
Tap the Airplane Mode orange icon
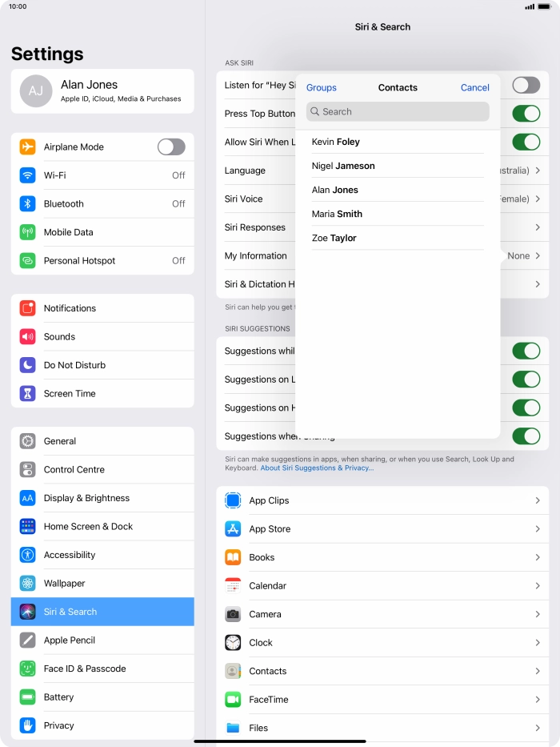click(28, 147)
